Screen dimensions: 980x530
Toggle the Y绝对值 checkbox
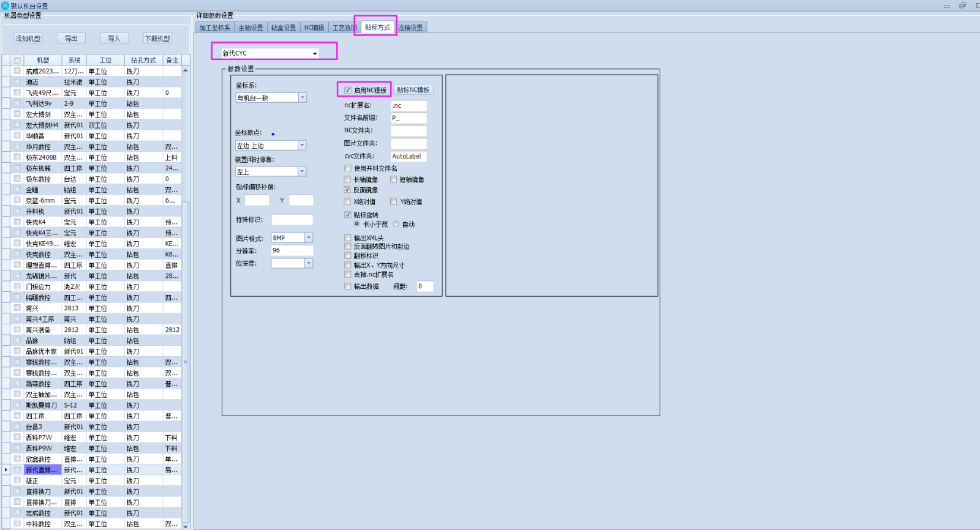coord(393,201)
